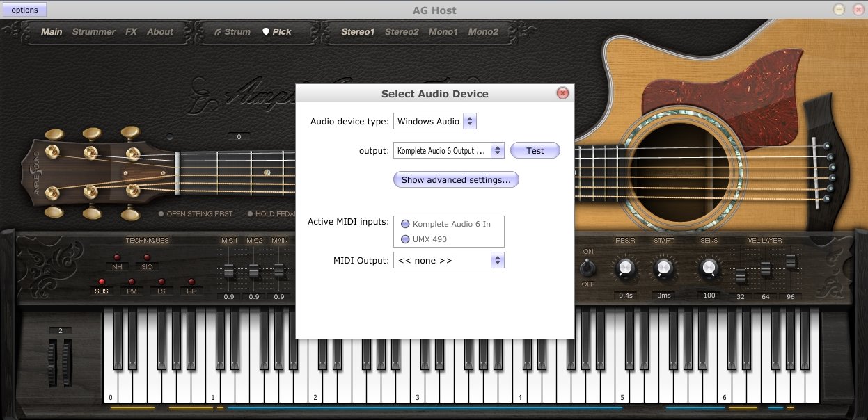The width and height of the screenshot is (868, 420).
Task: Click the velocity layer fader above 64
Action: tap(766, 269)
